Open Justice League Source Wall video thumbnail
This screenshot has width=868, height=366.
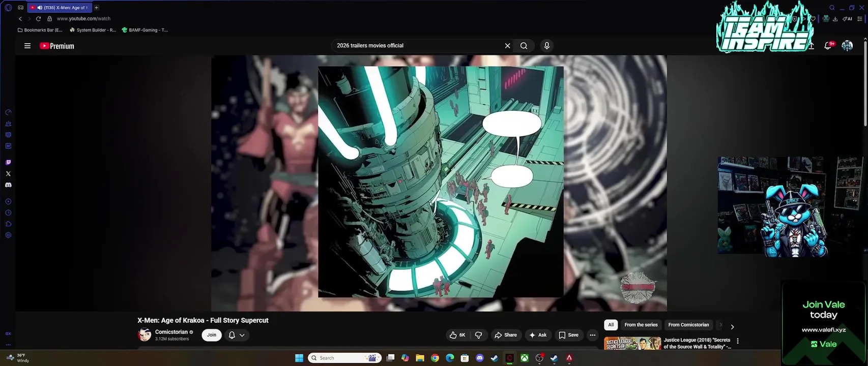click(632, 343)
